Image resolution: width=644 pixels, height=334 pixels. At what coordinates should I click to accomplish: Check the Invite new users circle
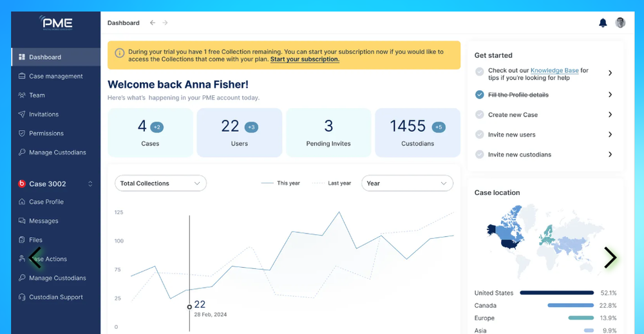click(479, 134)
